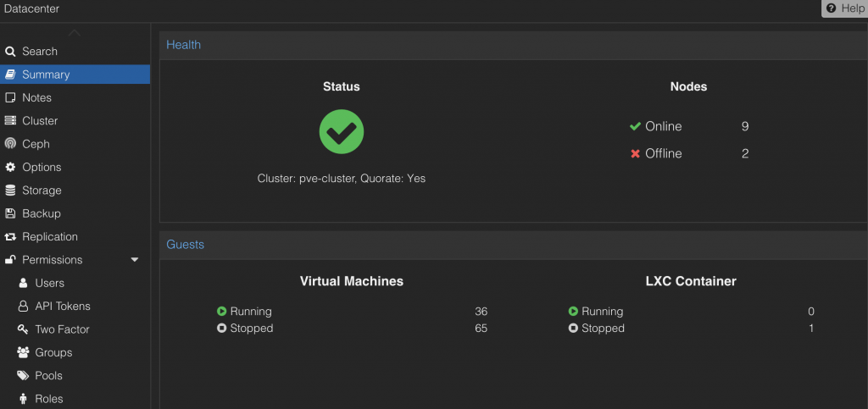Click the running virtual machines count 36

click(481, 312)
